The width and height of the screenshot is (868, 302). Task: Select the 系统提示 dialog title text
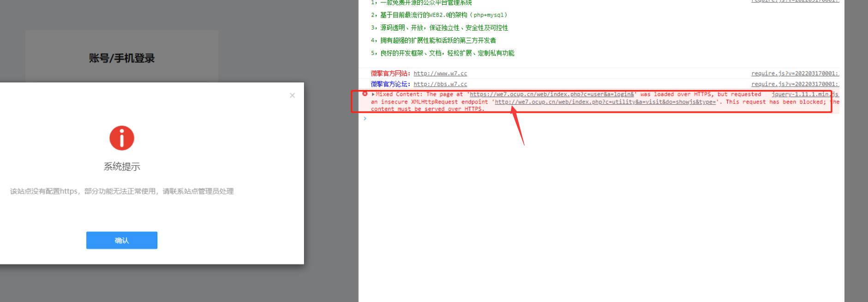(x=122, y=167)
